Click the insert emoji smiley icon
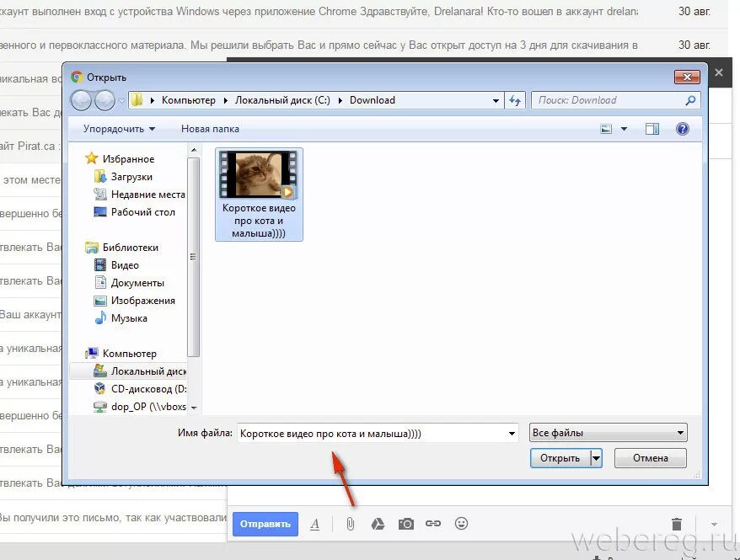 [462, 524]
